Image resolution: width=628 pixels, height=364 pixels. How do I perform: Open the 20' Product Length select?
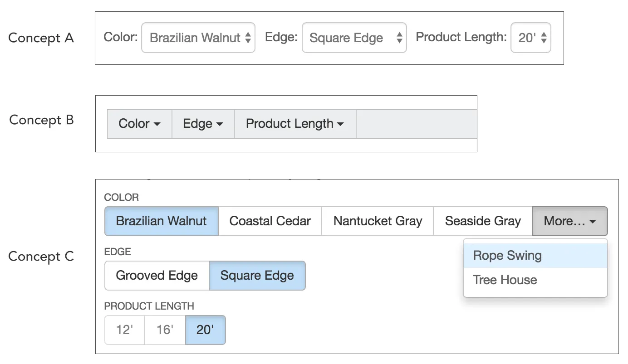click(530, 38)
